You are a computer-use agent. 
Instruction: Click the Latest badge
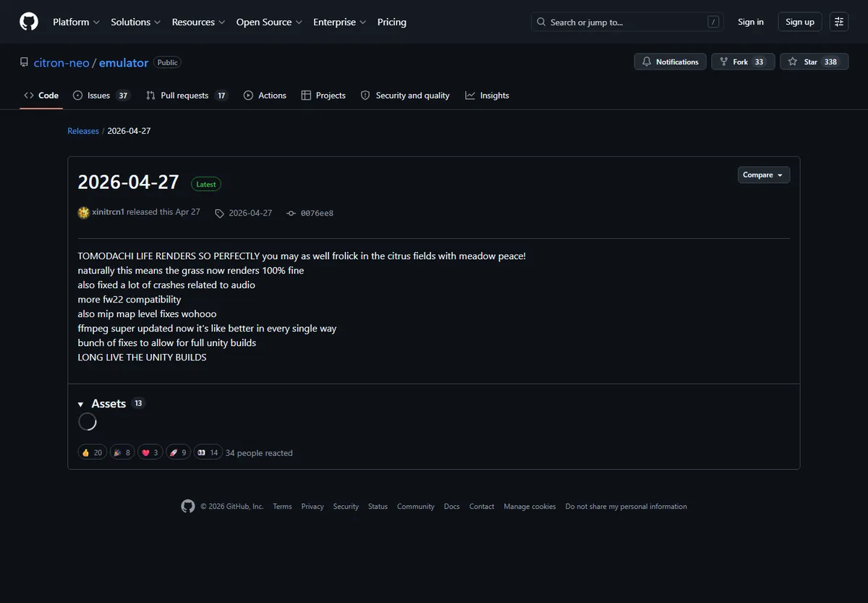click(206, 184)
